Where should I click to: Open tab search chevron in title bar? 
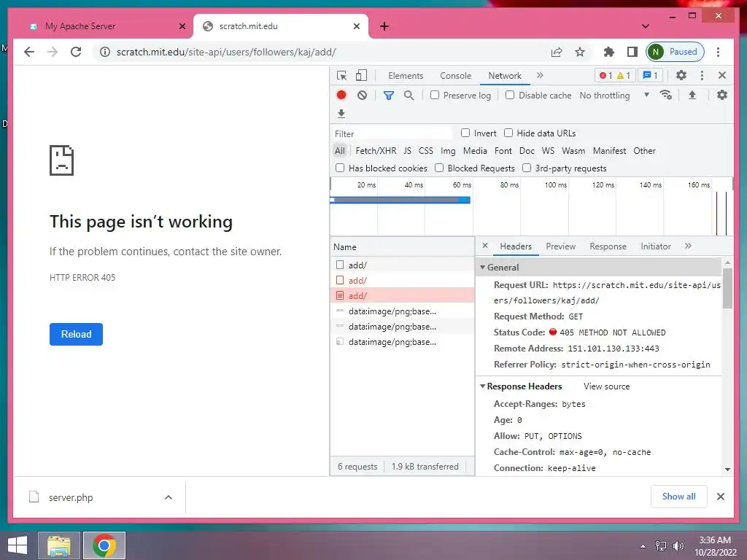coord(645,26)
